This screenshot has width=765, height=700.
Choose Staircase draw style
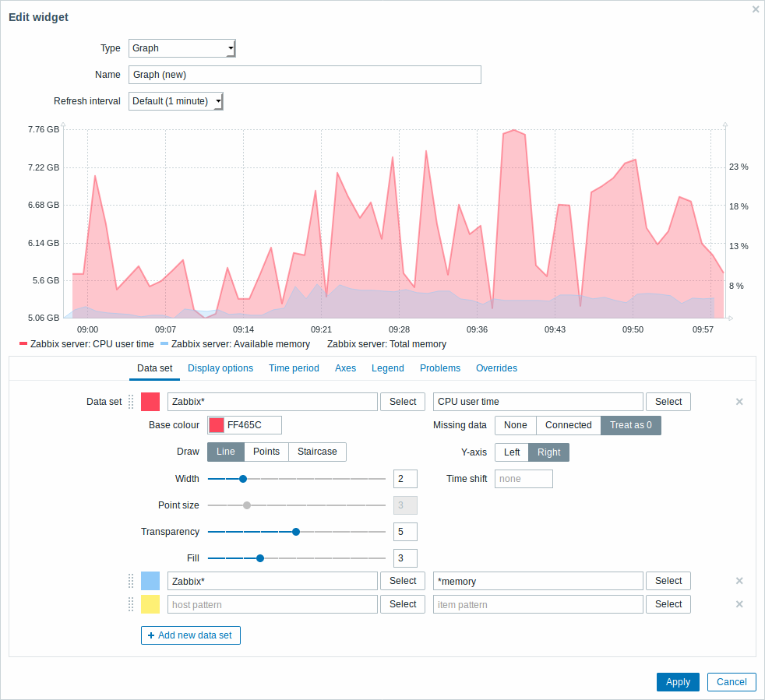(317, 452)
